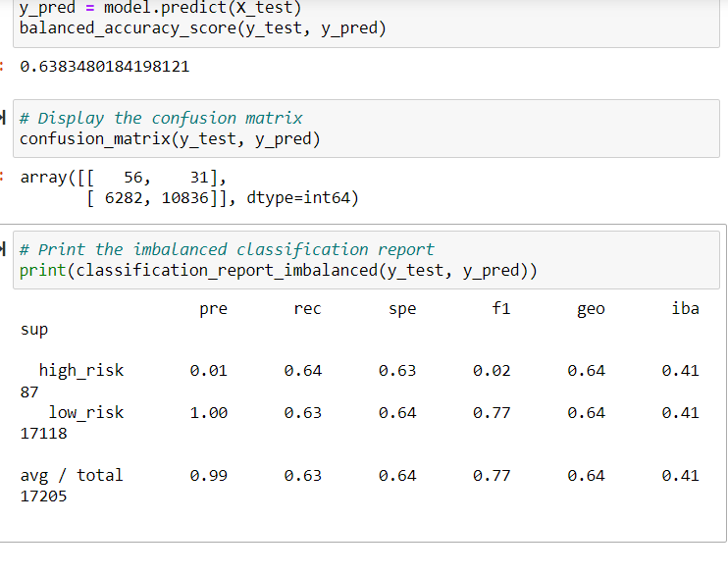Image resolution: width=728 pixels, height=575 pixels.
Task: Click the 'rec' column header
Action: coord(307,308)
